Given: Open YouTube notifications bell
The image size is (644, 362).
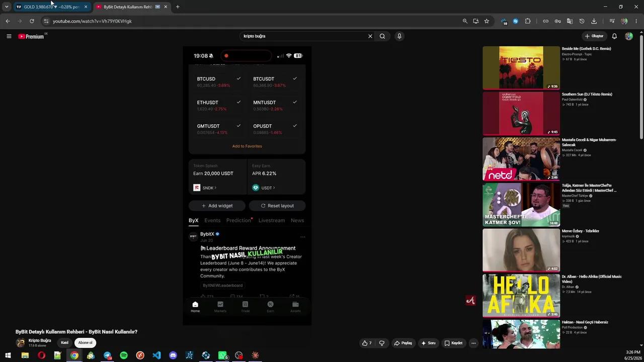Looking at the screenshot, I should [x=614, y=36].
